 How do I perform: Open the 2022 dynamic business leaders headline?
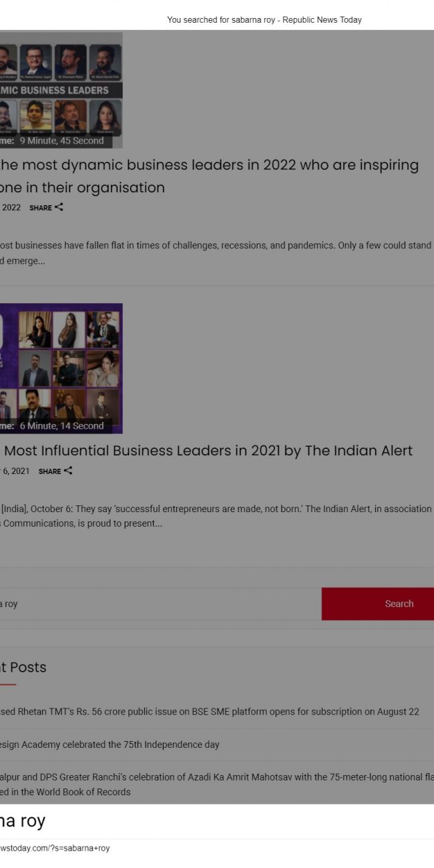click(209, 176)
